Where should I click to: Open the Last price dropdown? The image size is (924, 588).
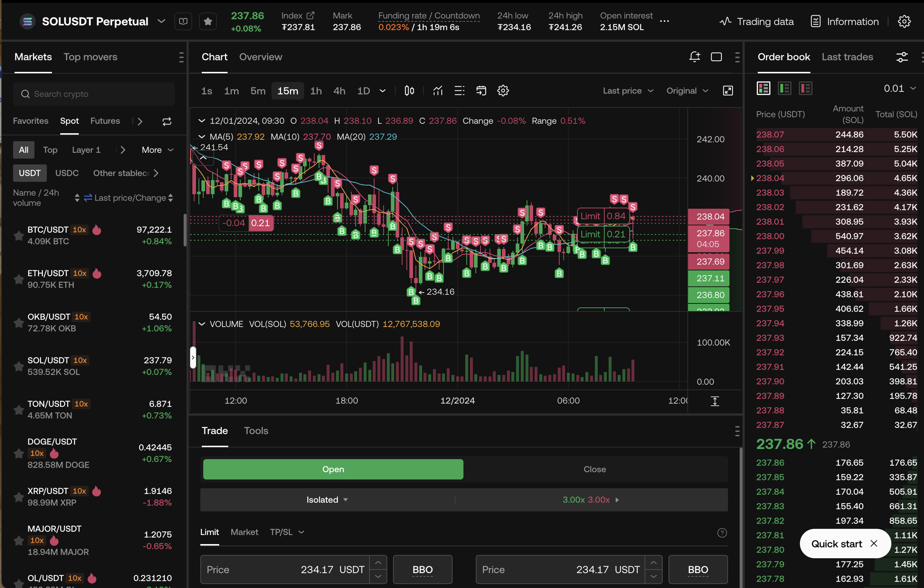pos(628,91)
